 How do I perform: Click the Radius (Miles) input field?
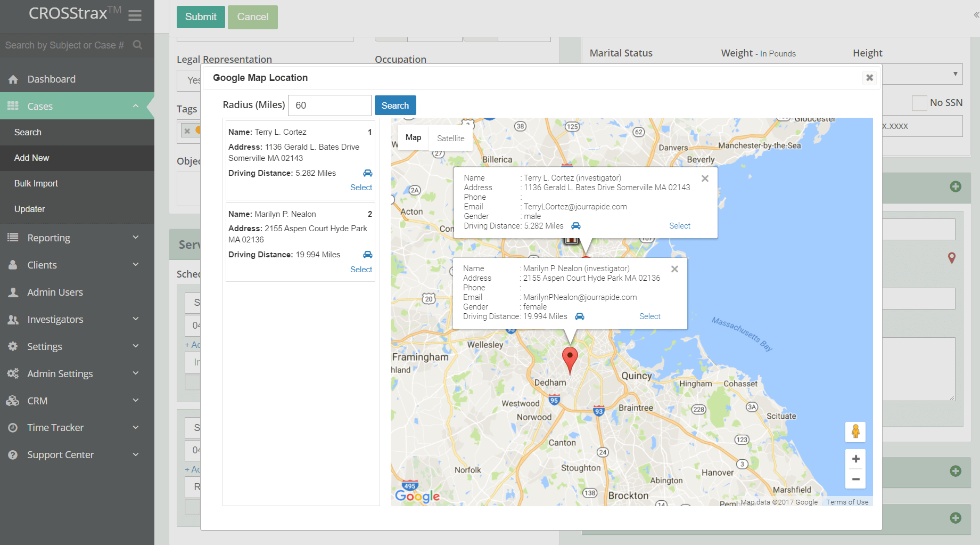330,105
